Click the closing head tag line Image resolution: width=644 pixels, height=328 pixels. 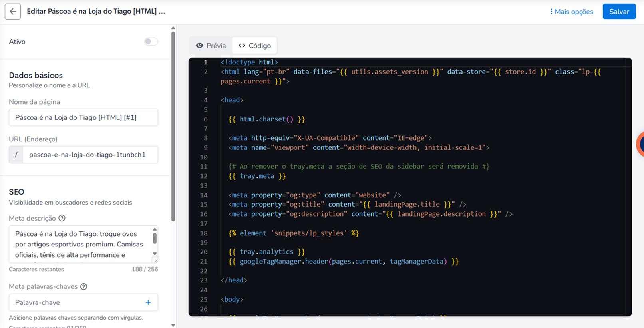tap(234, 280)
